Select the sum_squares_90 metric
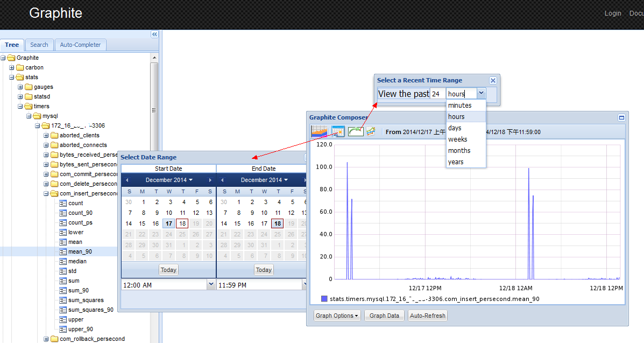644x343 pixels. (x=91, y=310)
